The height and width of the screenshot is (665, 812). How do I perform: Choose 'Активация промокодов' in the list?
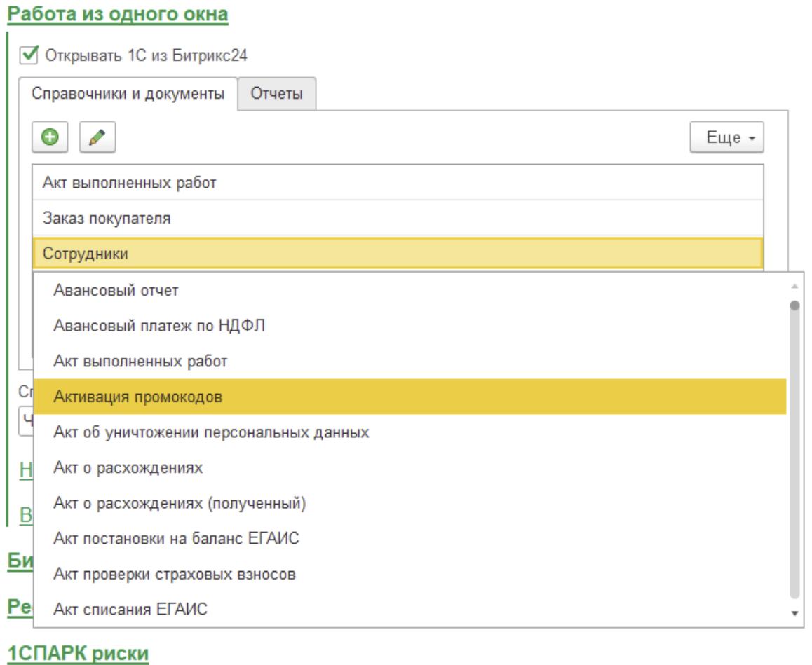coord(137,397)
